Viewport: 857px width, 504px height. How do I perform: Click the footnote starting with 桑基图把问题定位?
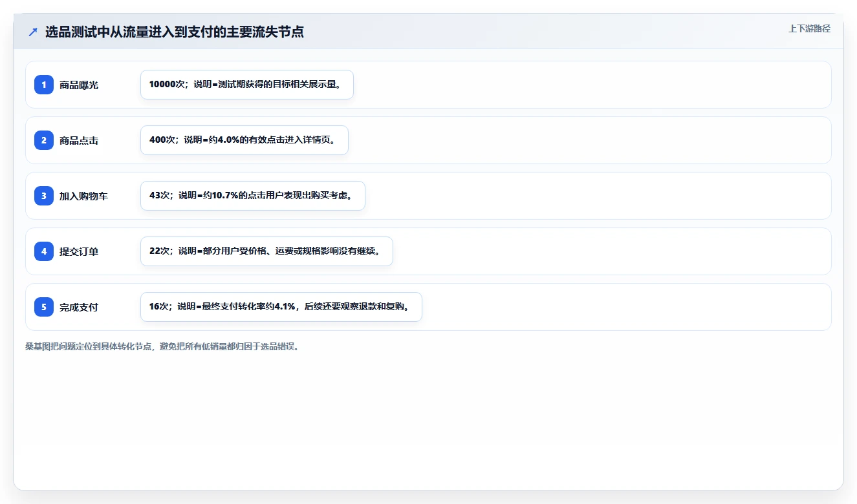[x=162, y=346]
